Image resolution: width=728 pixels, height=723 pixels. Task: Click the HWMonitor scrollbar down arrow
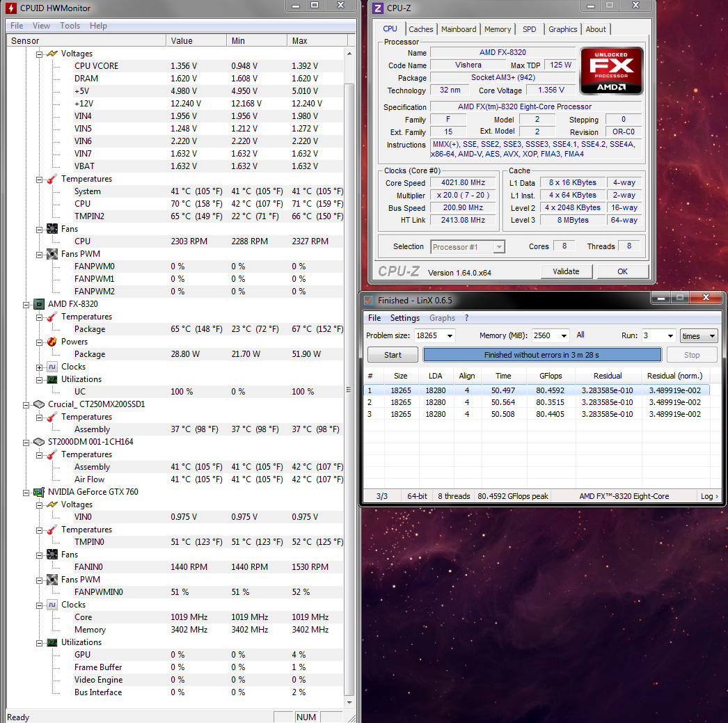pos(349,703)
